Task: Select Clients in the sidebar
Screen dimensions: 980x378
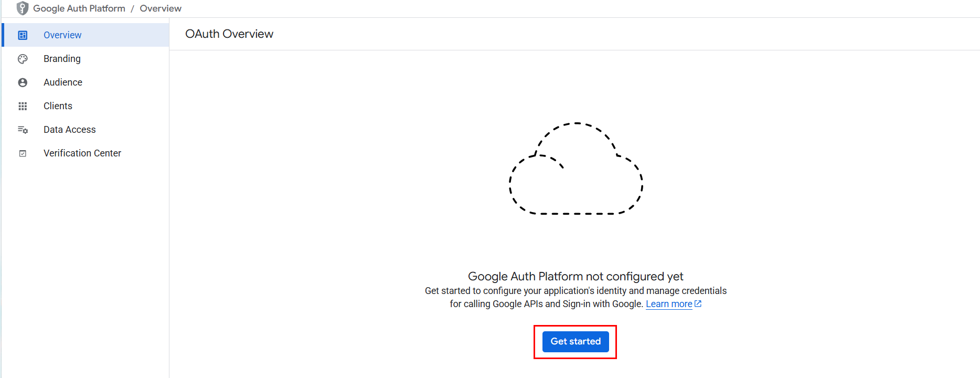Action: click(x=86, y=106)
